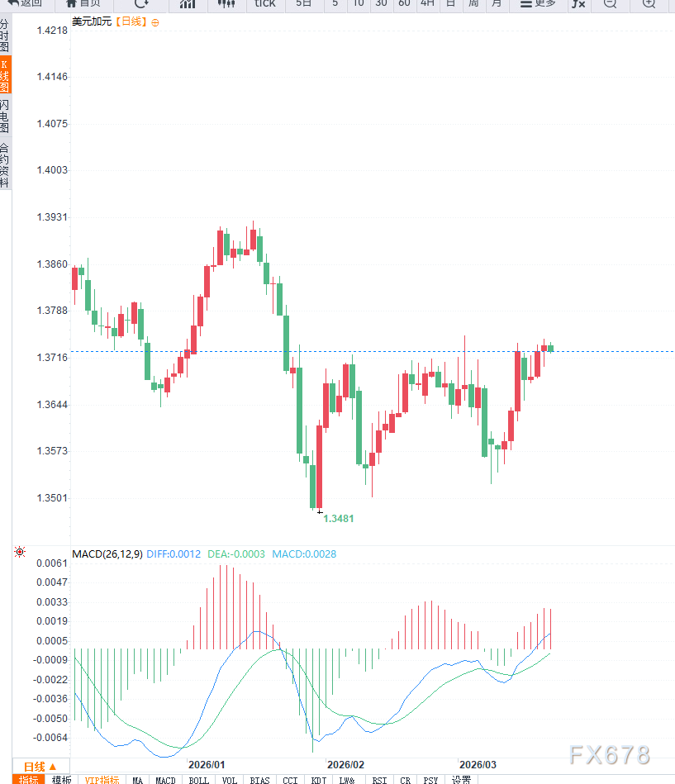The width and height of the screenshot is (675, 784).
Task: Zoom in with the plus magnifier
Action: tap(649, 4)
